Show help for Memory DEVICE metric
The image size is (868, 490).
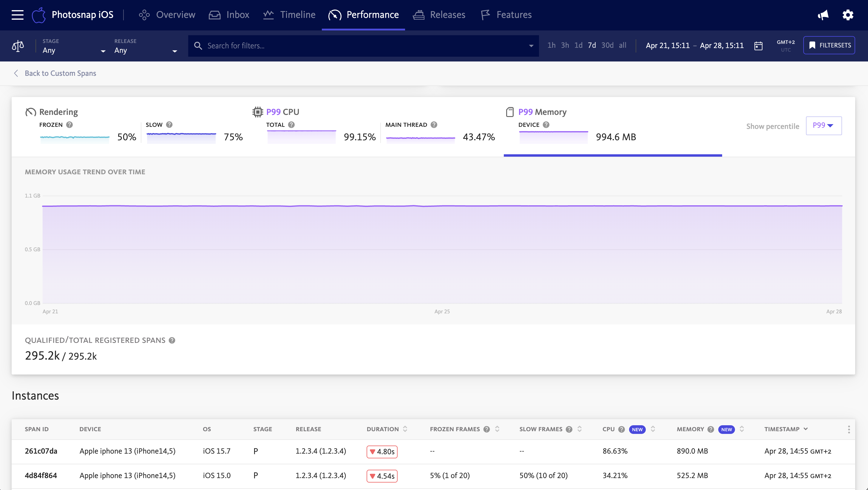(546, 125)
